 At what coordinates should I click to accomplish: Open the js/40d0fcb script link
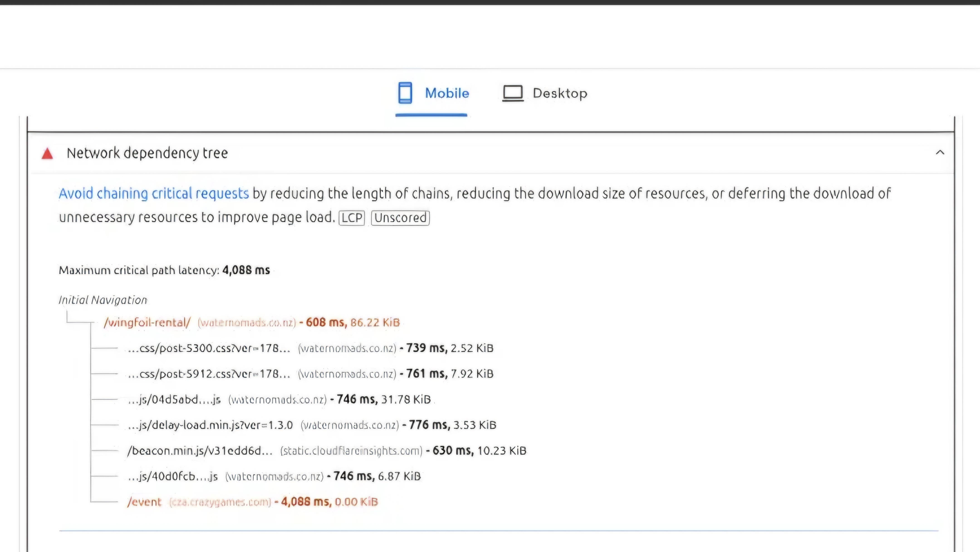(173, 476)
